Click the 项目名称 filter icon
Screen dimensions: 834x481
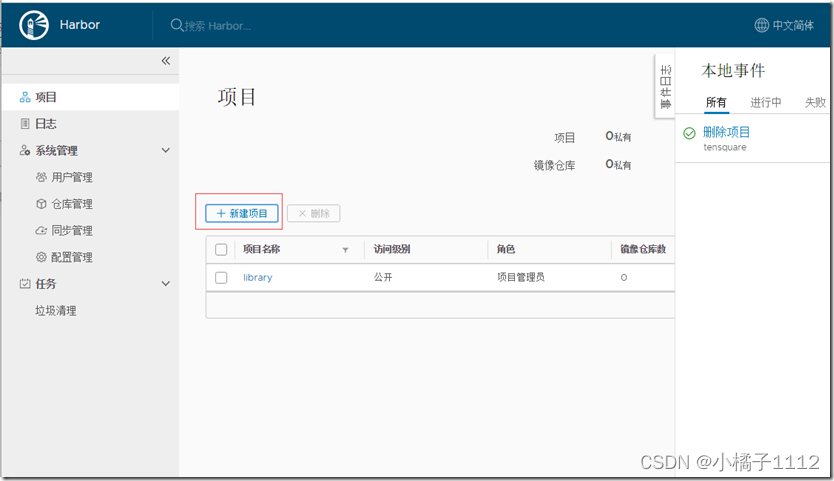345,250
